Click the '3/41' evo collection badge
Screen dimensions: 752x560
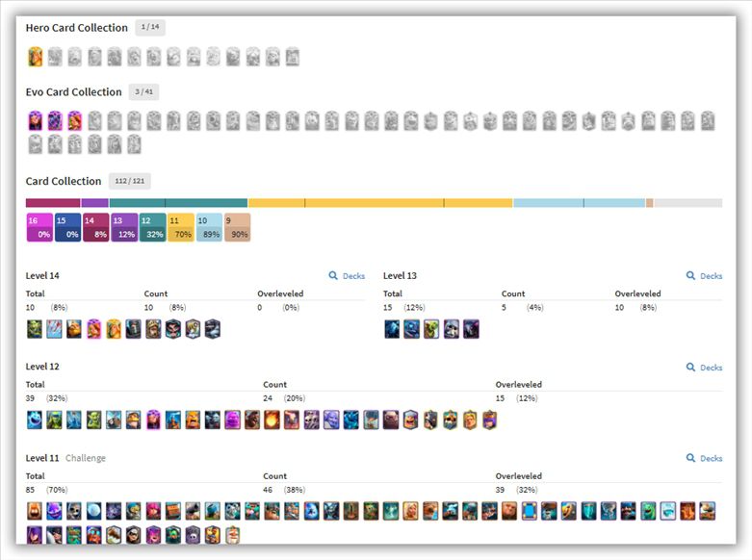[143, 91]
